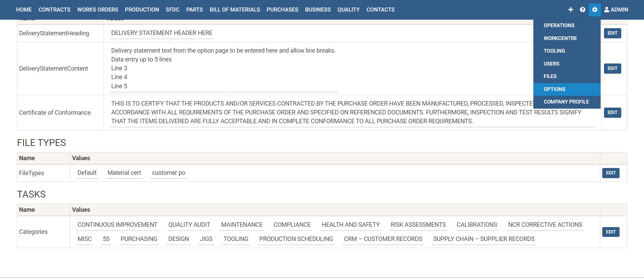
Task: Click the 'HEALTH AND SAFETY' category value
Action: 351,225
